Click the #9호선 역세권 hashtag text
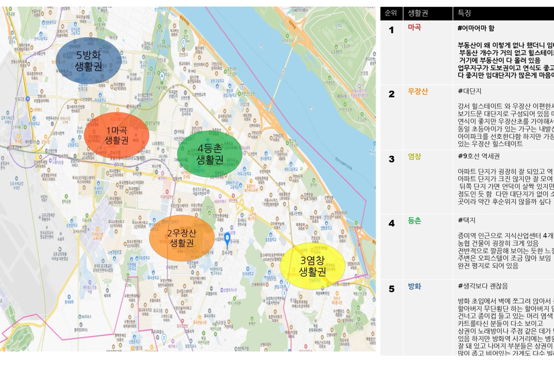Screen dimensions: 554x392 click(479, 156)
